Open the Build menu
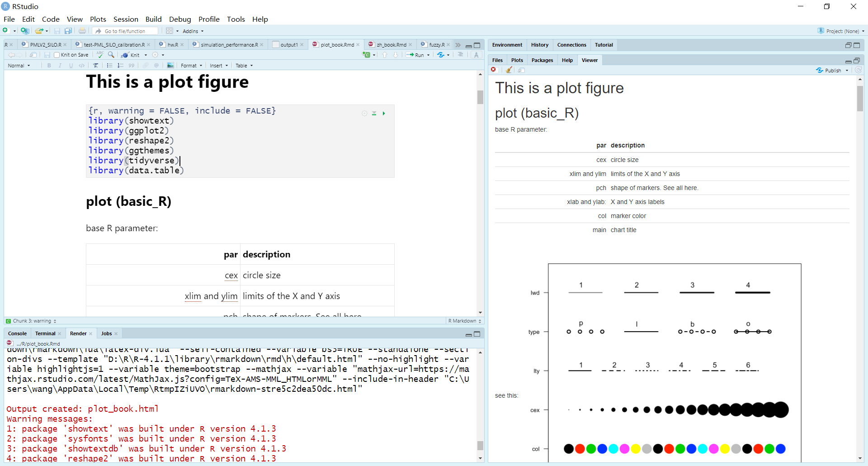The image size is (868, 466). pyautogui.click(x=154, y=19)
